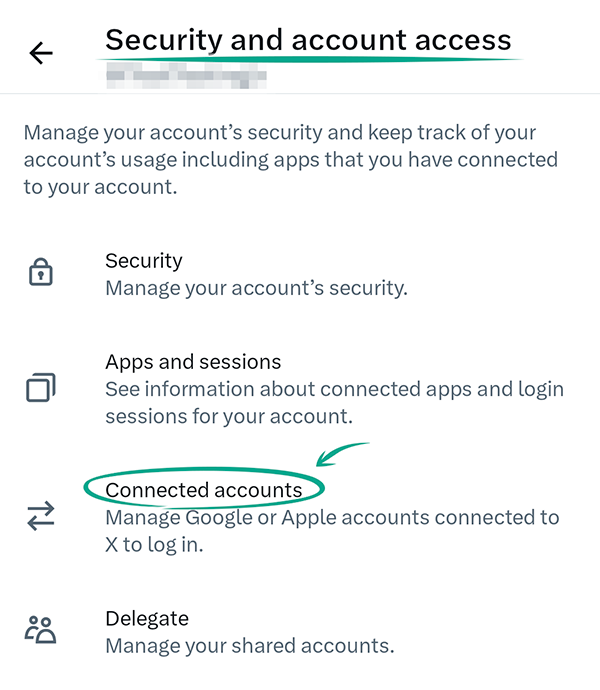Go back using the left arrow

point(41,53)
